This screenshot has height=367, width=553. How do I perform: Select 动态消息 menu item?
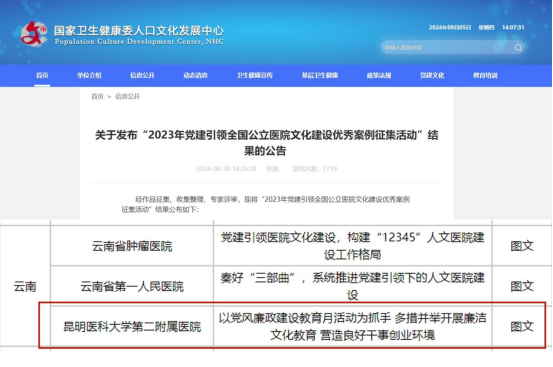(x=195, y=75)
